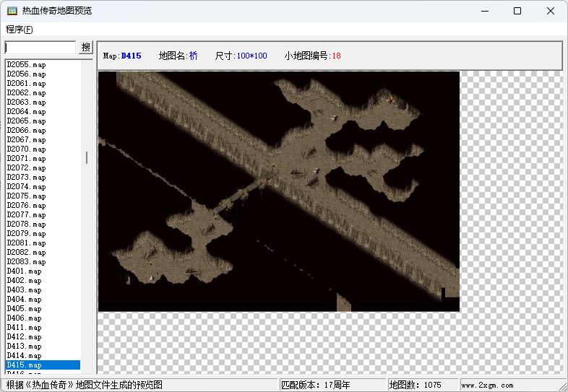Select the highlighted D415.map entry

[43, 365]
